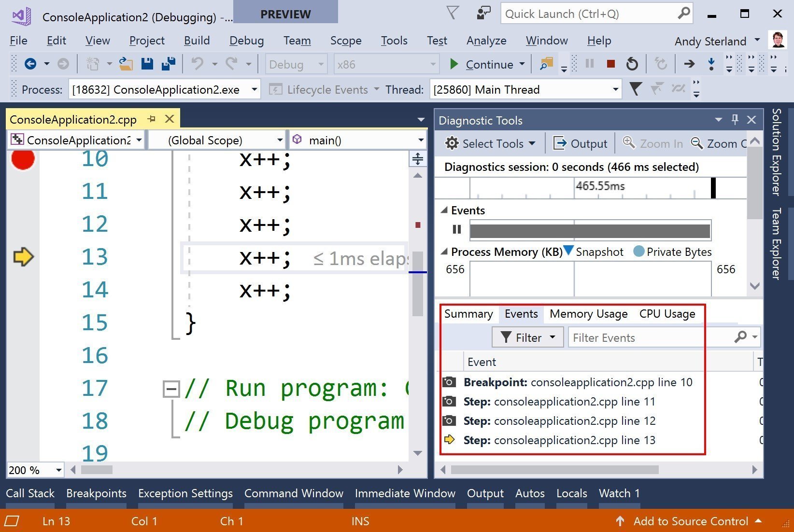Click the snapshot camera icon for Breakpoint event
794x532 pixels.
tap(449, 382)
